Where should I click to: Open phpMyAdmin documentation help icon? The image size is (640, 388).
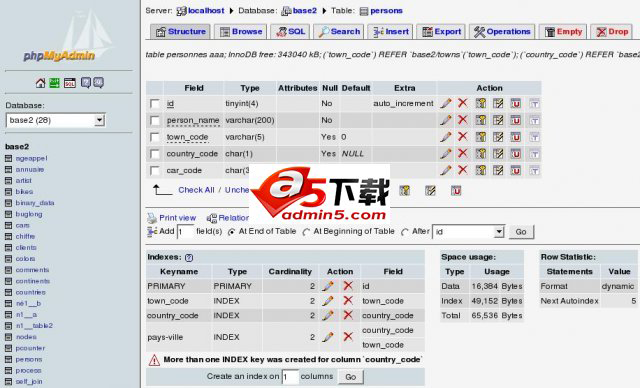tap(86, 83)
